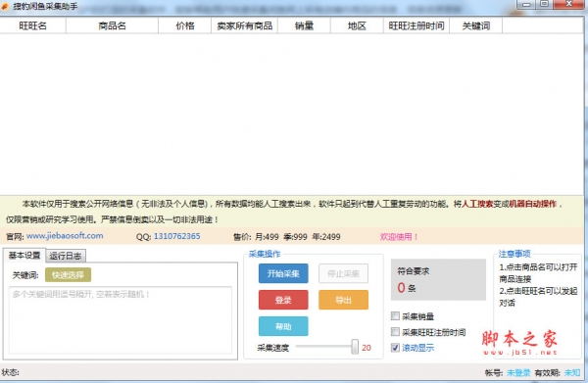
Task: Switch to the 基本设置 tab
Action: click(x=24, y=256)
